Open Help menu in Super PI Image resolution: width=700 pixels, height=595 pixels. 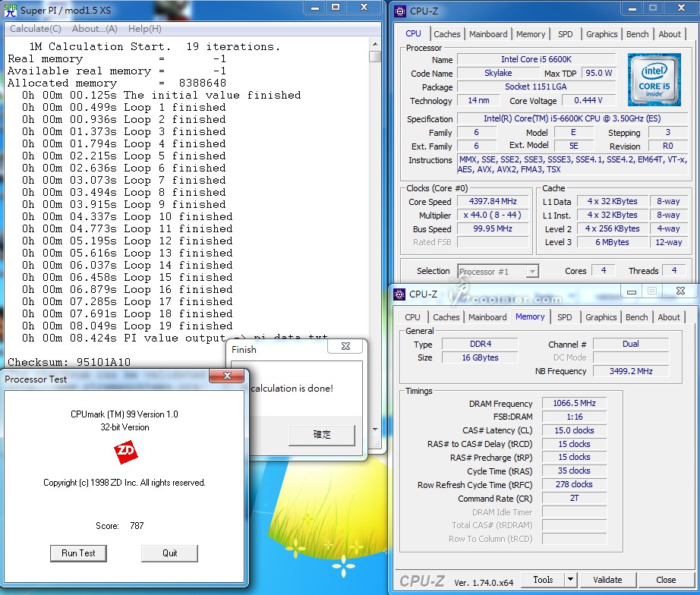145,29
